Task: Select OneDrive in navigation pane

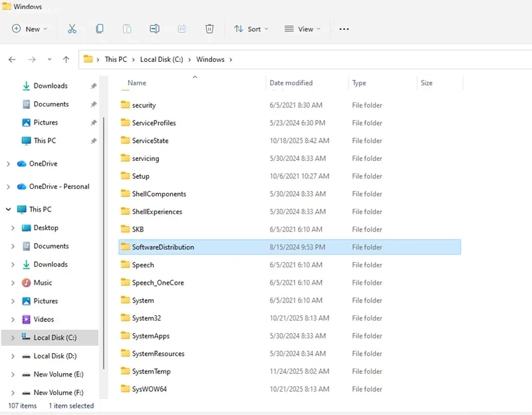Action: 43,164
